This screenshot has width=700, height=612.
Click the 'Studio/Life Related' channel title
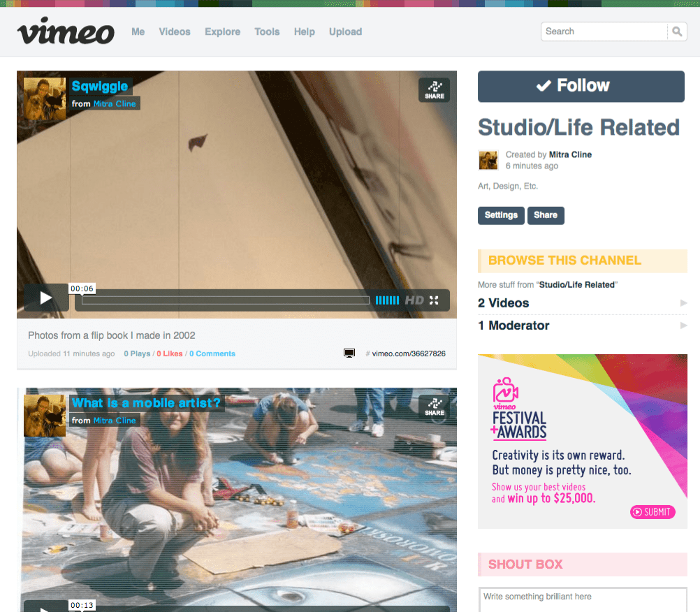(578, 127)
